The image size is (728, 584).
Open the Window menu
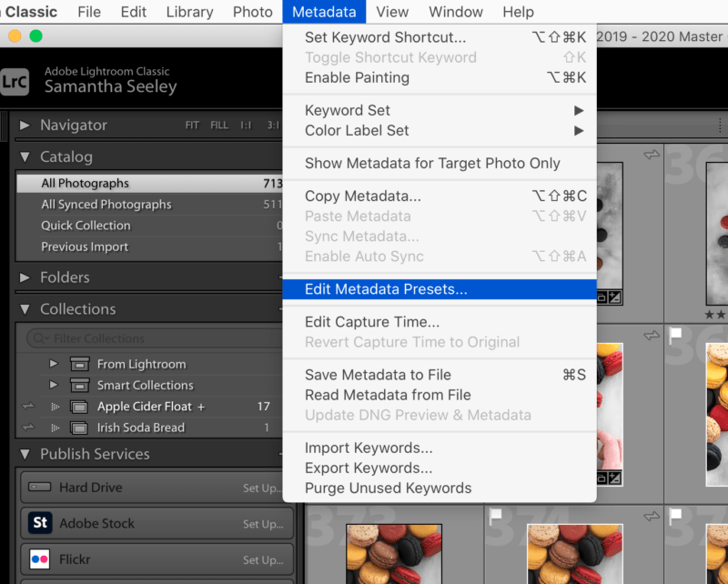[x=456, y=12]
